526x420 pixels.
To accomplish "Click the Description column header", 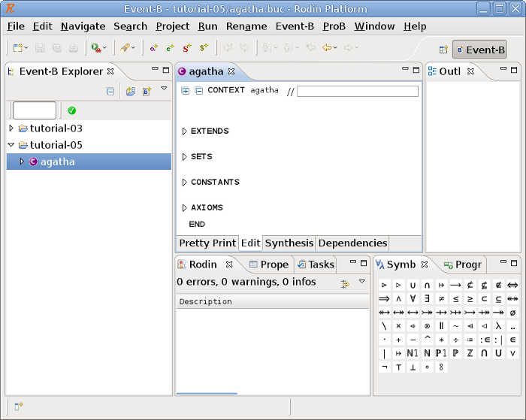I will (273, 301).
